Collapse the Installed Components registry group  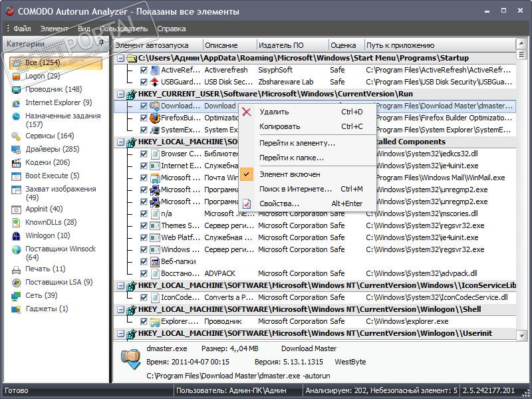click(120, 142)
